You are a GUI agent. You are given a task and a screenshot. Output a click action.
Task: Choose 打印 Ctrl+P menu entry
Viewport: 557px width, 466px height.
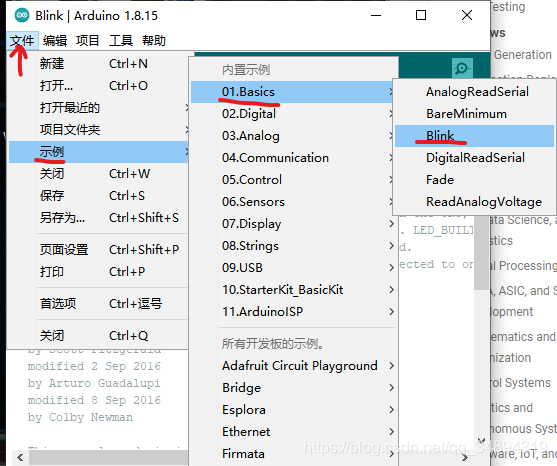(x=98, y=272)
